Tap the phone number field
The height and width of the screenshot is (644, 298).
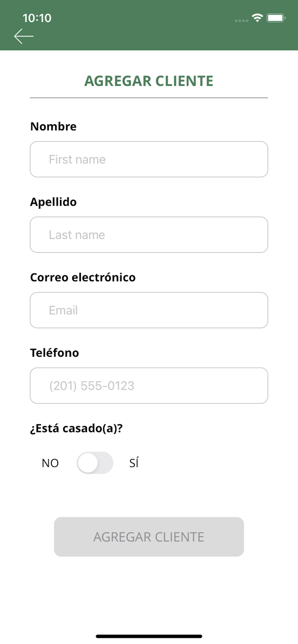[x=149, y=386]
